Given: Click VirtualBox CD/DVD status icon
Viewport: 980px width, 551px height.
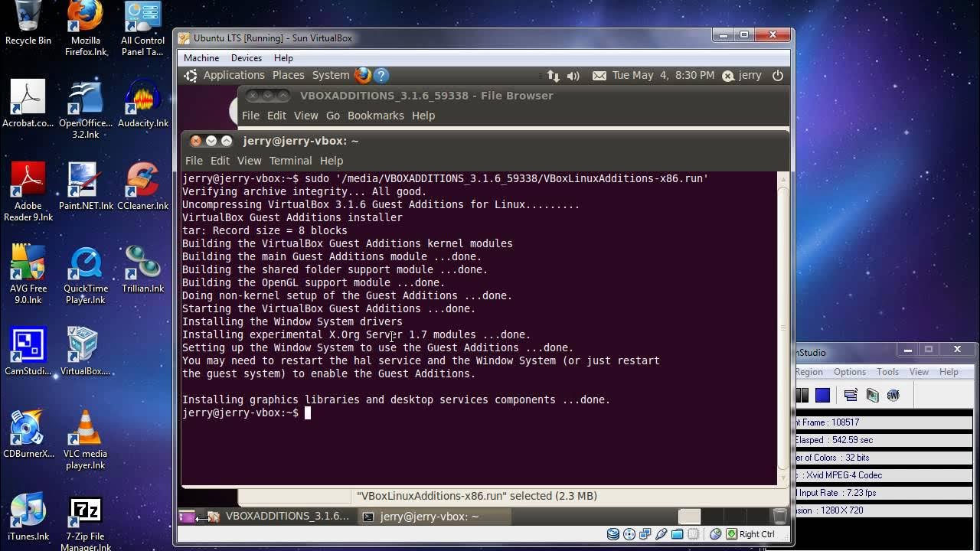Looking at the screenshot, I should tap(629, 534).
